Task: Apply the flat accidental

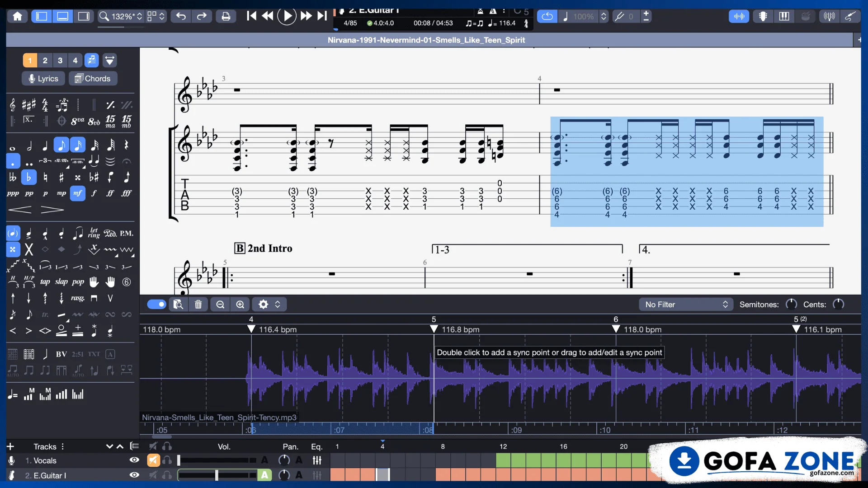Action: pyautogui.click(x=28, y=177)
